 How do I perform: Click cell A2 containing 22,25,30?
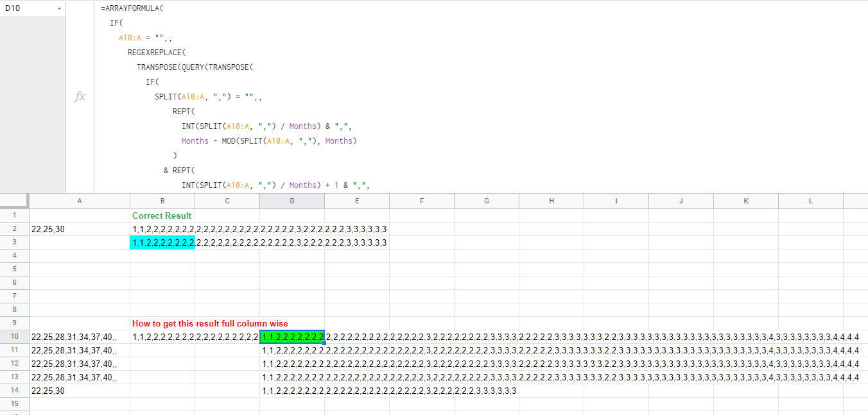(x=80, y=229)
